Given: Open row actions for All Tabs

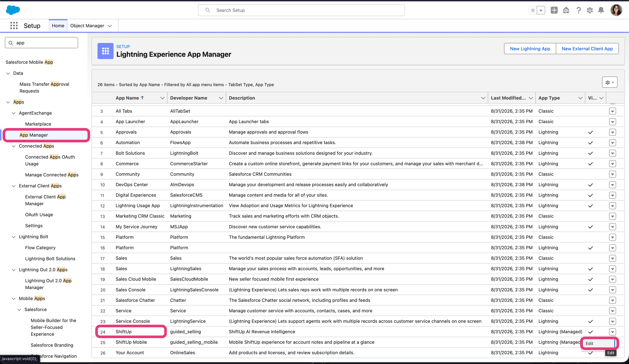Looking at the screenshot, I should click(612, 111).
